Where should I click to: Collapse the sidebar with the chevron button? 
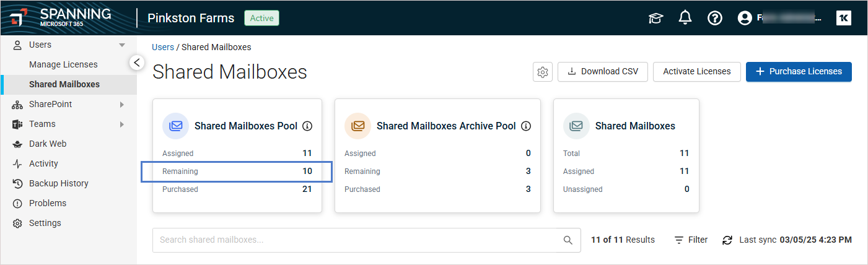coord(137,62)
